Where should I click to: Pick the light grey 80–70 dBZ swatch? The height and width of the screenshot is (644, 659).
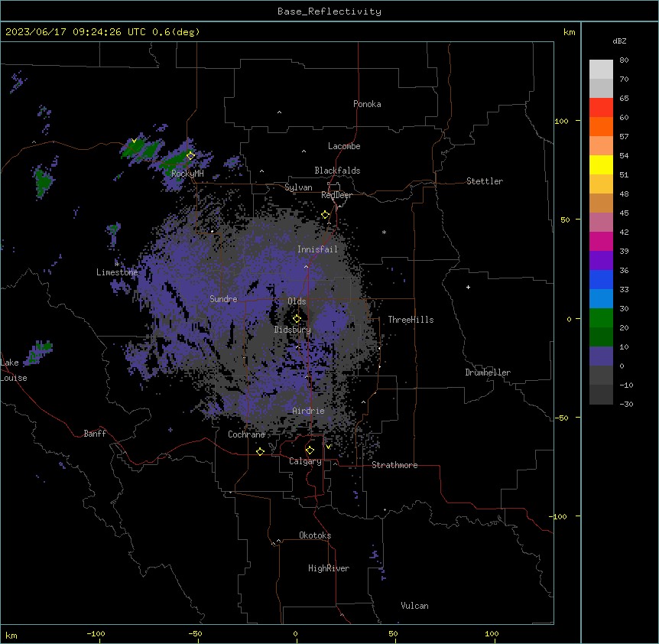click(x=601, y=70)
